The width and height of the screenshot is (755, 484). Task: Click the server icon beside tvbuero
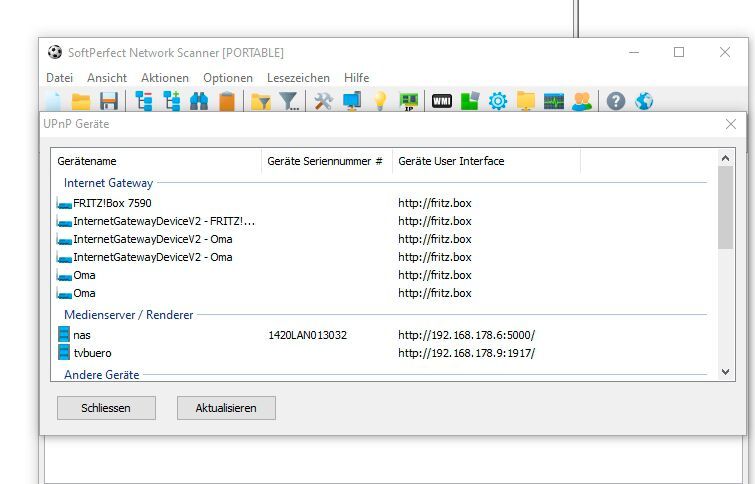(x=64, y=352)
